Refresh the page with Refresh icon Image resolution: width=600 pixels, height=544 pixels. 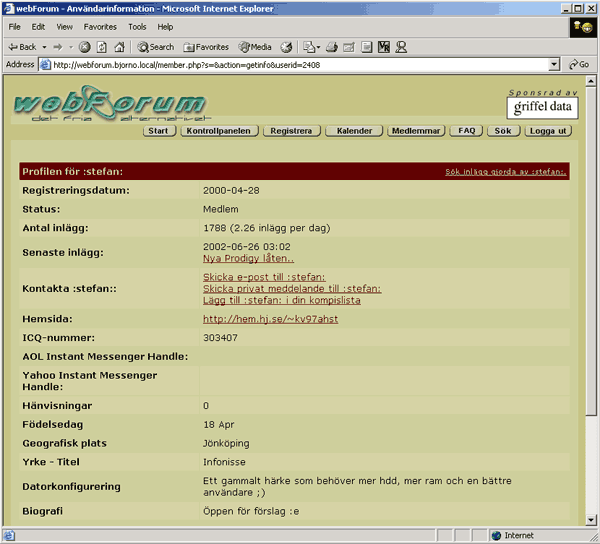(x=102, y=47)
